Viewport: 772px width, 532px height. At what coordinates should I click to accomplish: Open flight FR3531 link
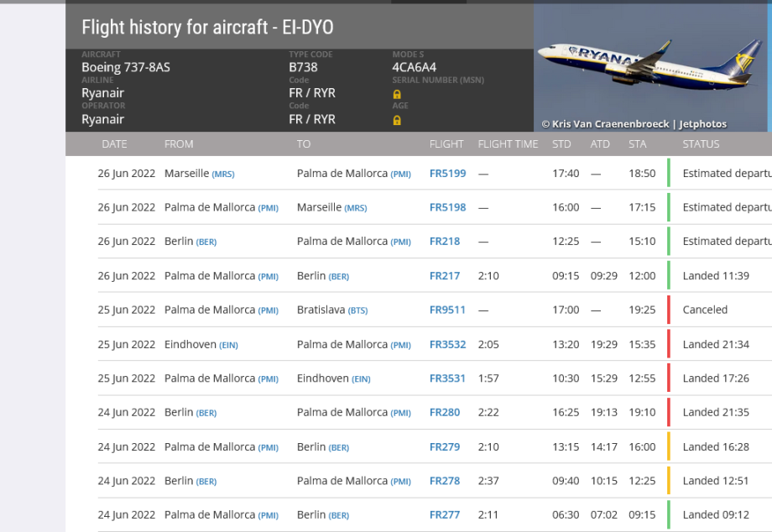click(447, 378)
